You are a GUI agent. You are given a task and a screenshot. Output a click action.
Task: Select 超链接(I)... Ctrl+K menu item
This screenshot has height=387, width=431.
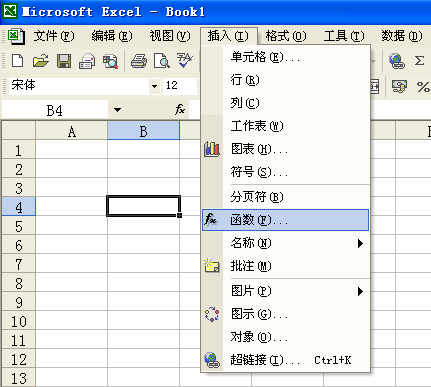point(285,360)
